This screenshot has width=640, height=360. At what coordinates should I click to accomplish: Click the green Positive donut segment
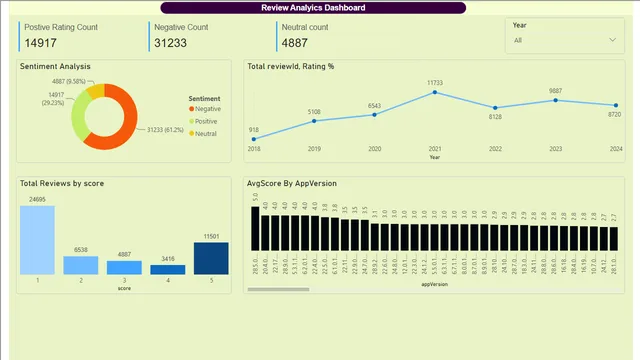78,116
